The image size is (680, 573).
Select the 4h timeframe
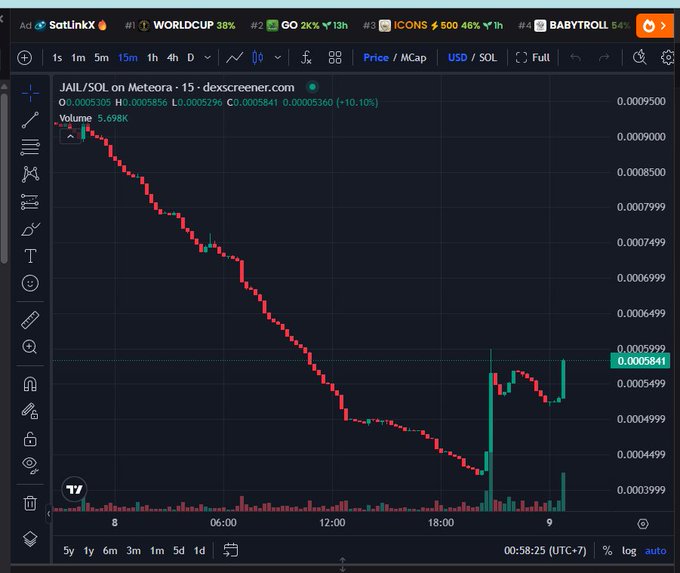coord(173,58)
